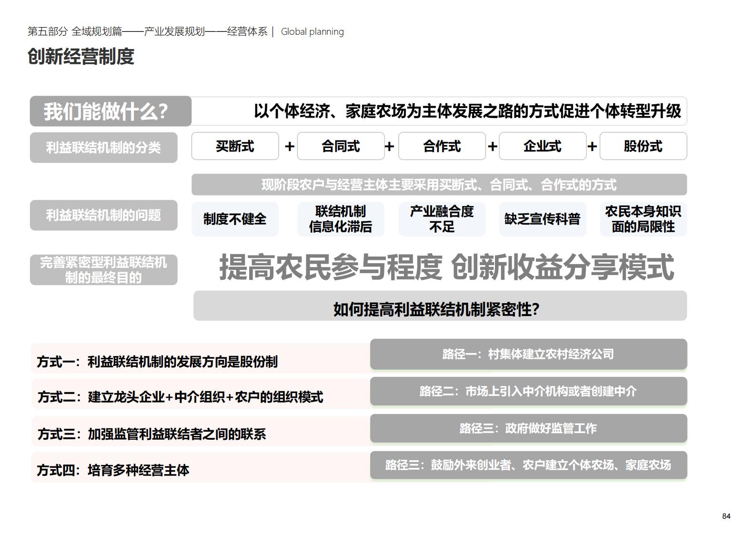The image size is (756, 534).
Task: Click the 制度不健全 box
Action: point(235,219)
